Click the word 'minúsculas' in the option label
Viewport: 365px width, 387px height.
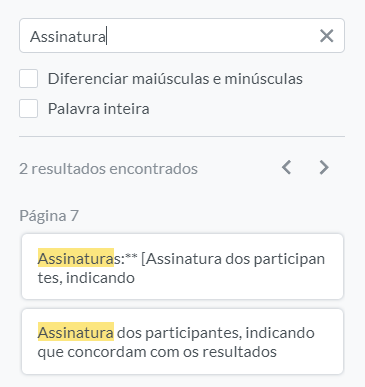tap(263, 79)
